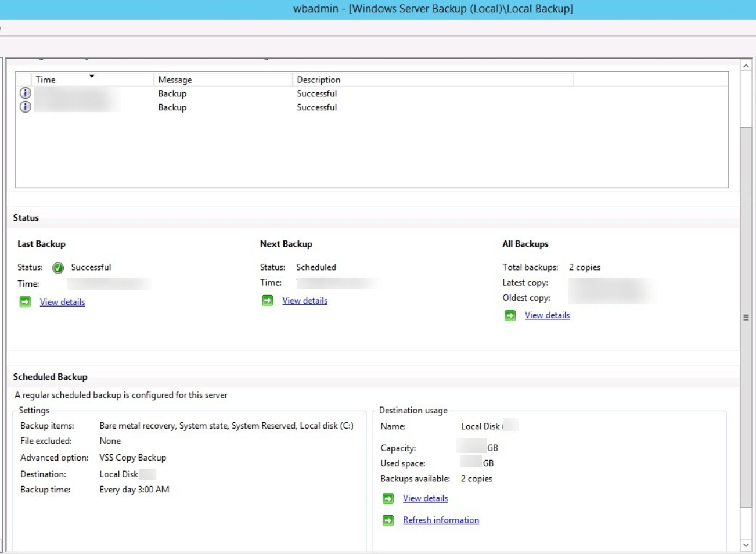Click the Scheduled status text under Next Backup
The height and width of the screenshot is (554, 756).
[x=316, y=267]
